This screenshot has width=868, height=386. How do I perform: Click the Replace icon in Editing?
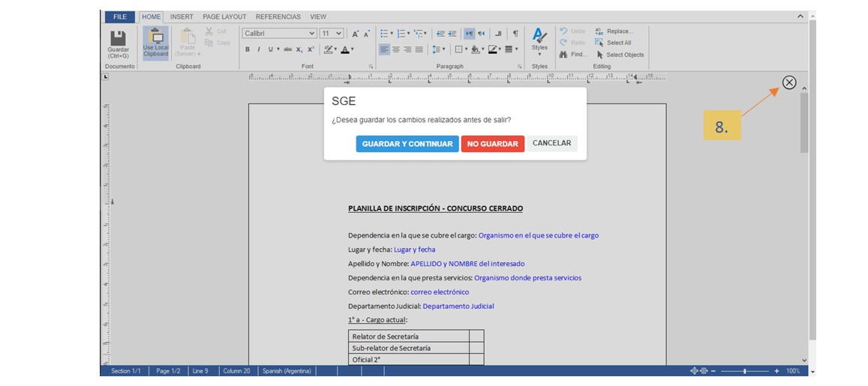[x=599, y=31]
